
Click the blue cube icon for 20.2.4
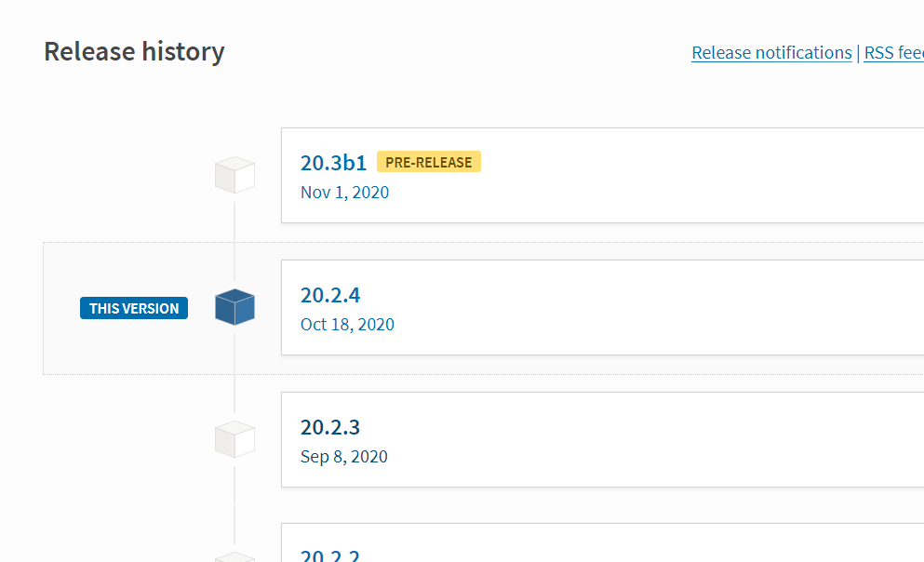(234, 307)
